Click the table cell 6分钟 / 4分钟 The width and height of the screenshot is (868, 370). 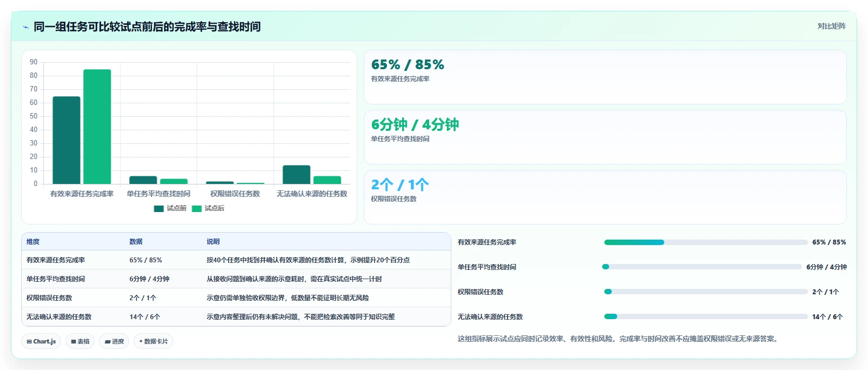click(x=150, y=279)
